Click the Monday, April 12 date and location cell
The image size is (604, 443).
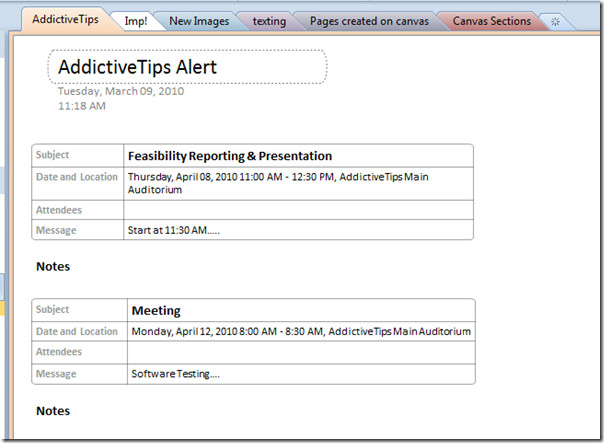[x=301, y=331]
